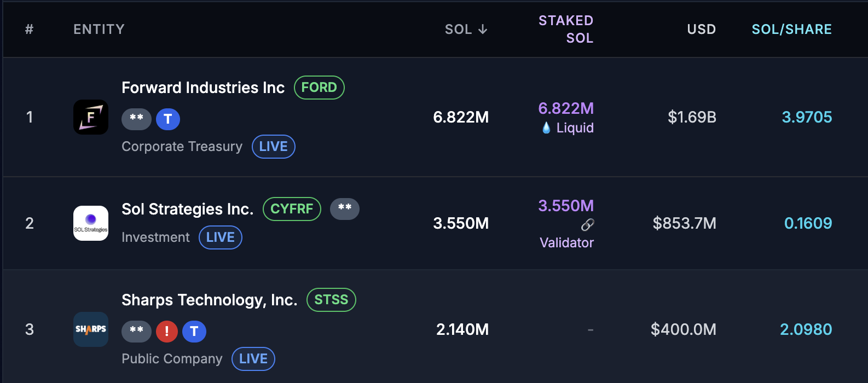Click the Sharps Technology logo icon
Screen dimensions: 868x383
pyautogui.click(x=91, y=329)
